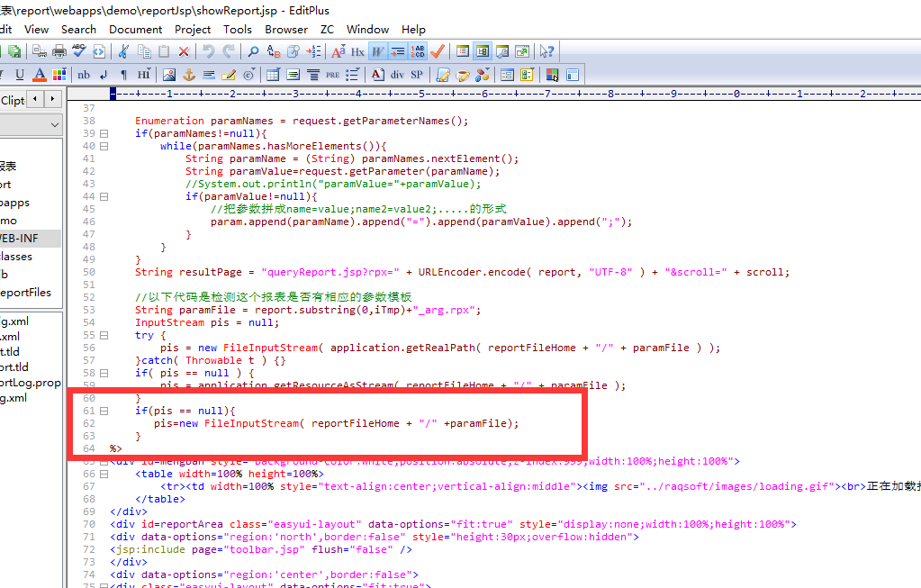Screen dimensions: 921x588
Task: Click the Undo arrow icon
Action: (209, 51)
